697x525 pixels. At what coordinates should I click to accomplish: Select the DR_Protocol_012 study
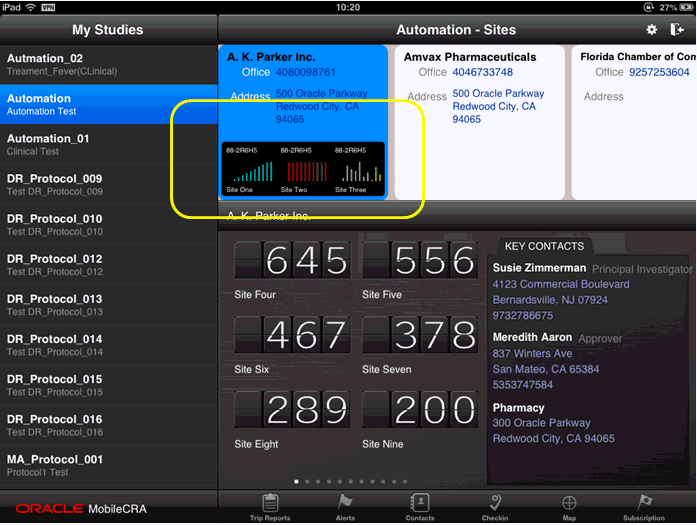click(108, 265)
